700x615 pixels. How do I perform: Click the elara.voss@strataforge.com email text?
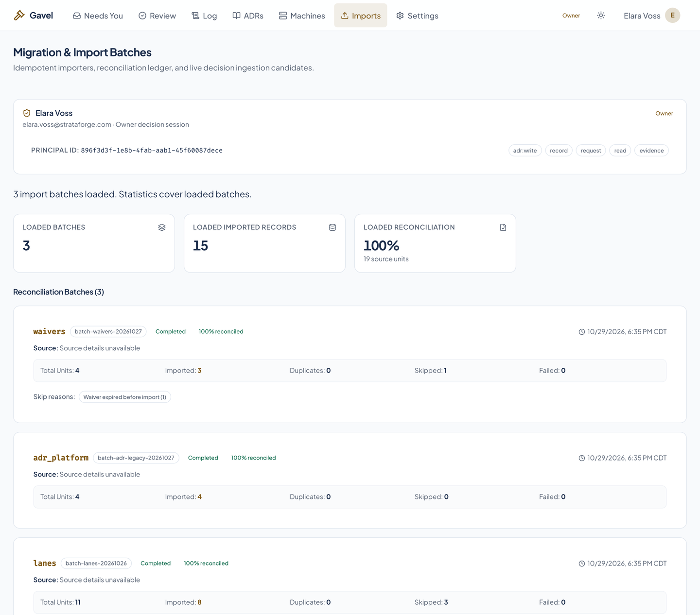pos(67,124)
